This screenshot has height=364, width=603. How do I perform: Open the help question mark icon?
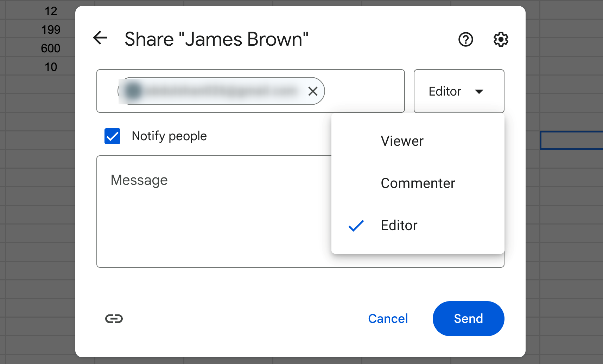point(465,39)
